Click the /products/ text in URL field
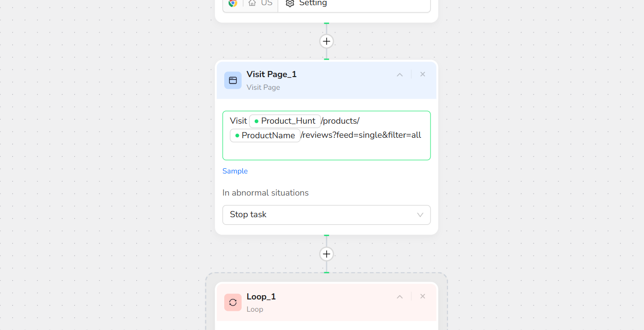 coord(340,121)
